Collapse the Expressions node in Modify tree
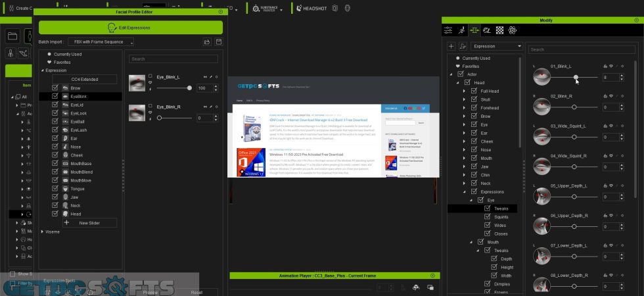The image size is (644, 296). pyautogui.click(x=464, y=191)
